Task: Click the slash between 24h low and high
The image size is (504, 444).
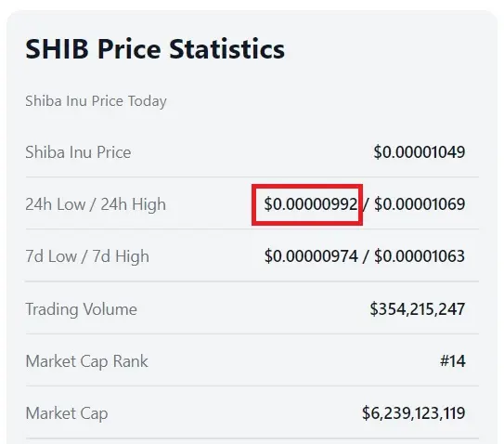Action: click(x=367, y=204)
